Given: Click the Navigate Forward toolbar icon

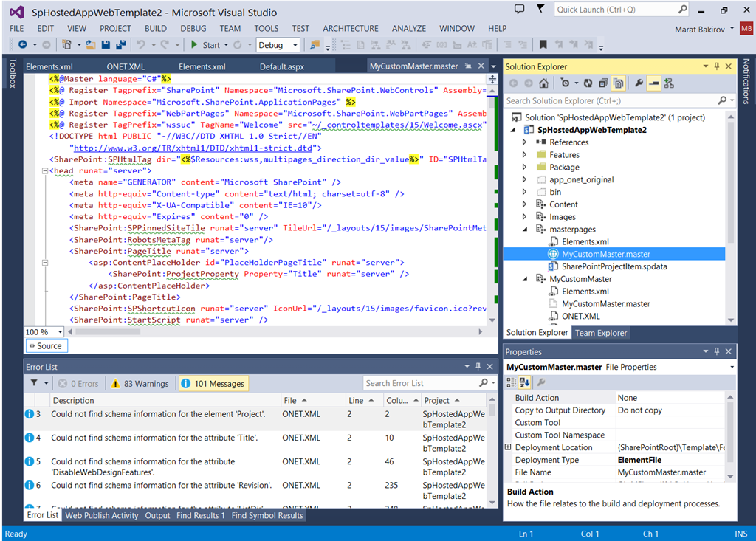Looking at the screenshot, I should [x=47, y=45].
